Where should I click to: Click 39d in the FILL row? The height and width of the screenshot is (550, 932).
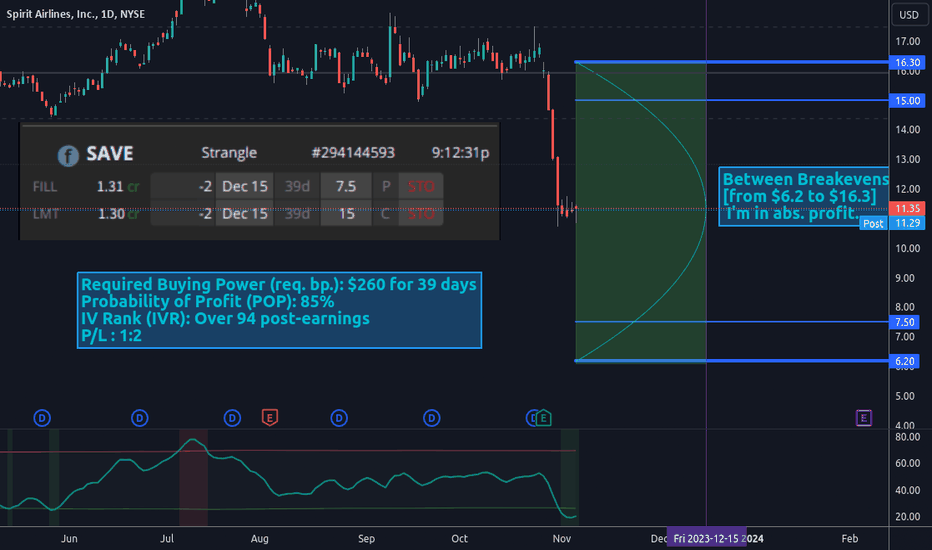click(x=297, y=187)
